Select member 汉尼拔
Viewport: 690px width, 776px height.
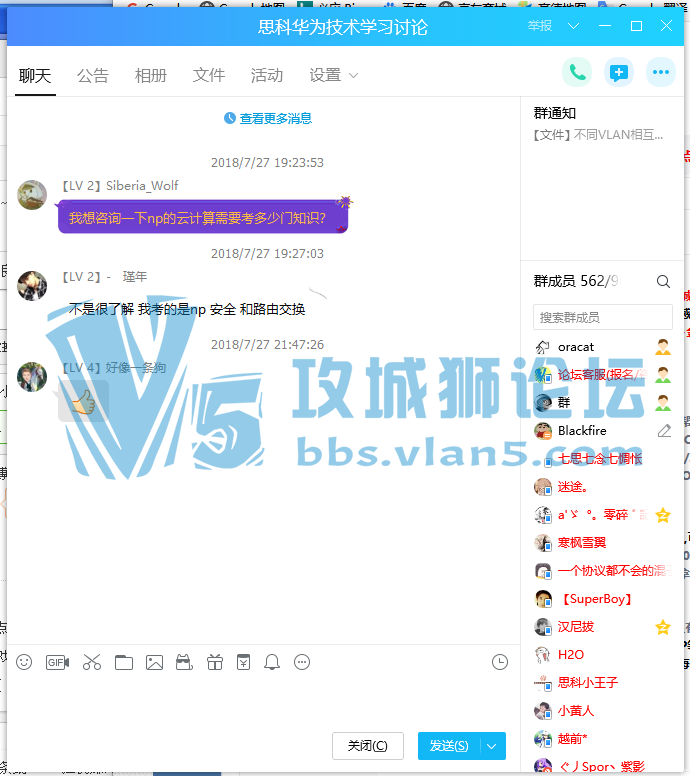[603, 627]
